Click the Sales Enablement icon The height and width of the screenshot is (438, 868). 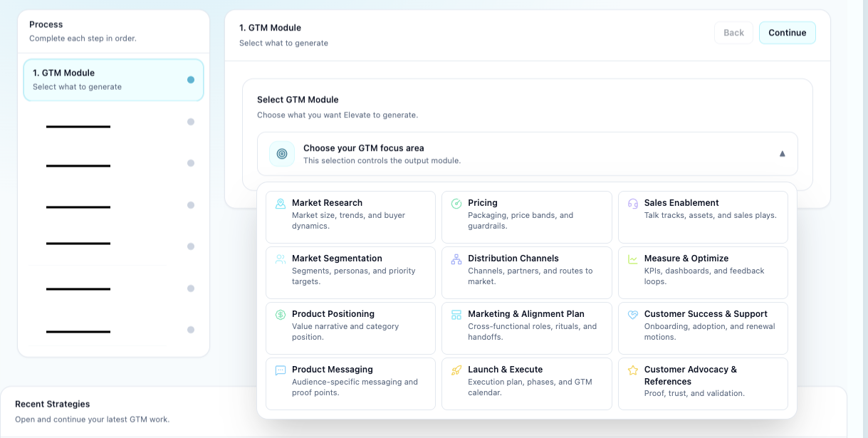[632, 203]
